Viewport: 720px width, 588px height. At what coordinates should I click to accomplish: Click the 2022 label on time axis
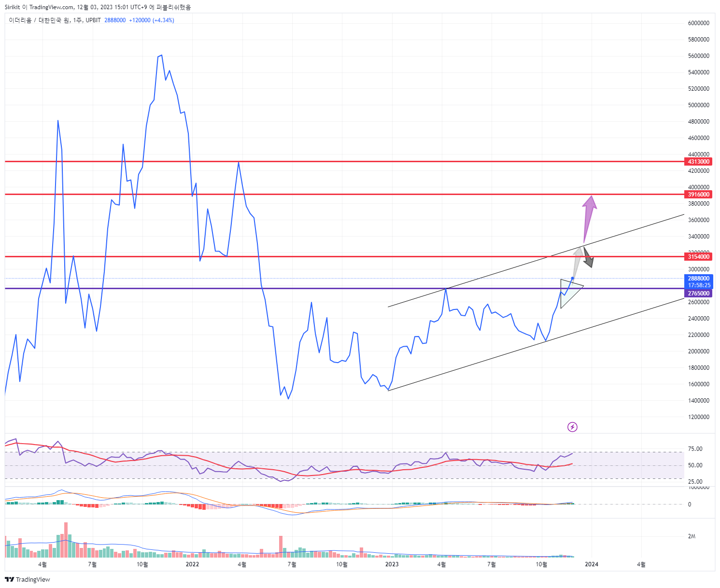tap(192, 564)
